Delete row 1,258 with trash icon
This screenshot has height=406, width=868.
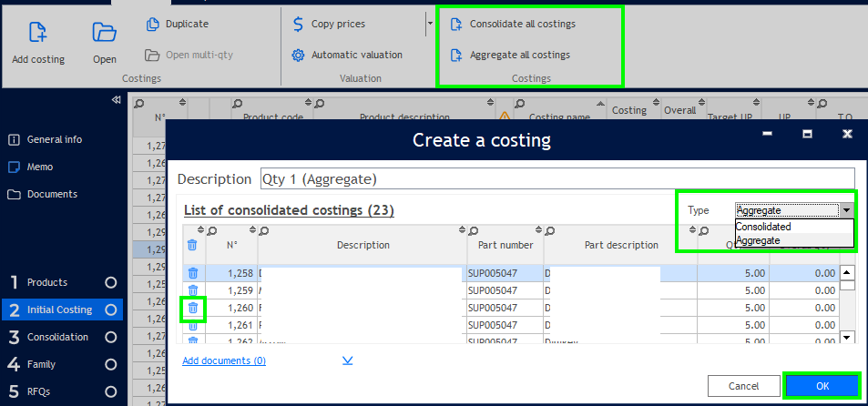click(193, 273)
